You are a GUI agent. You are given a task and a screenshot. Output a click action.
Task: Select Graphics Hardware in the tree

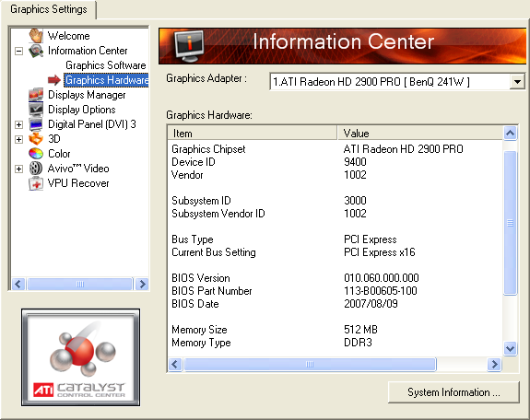(x=107, y=80)
